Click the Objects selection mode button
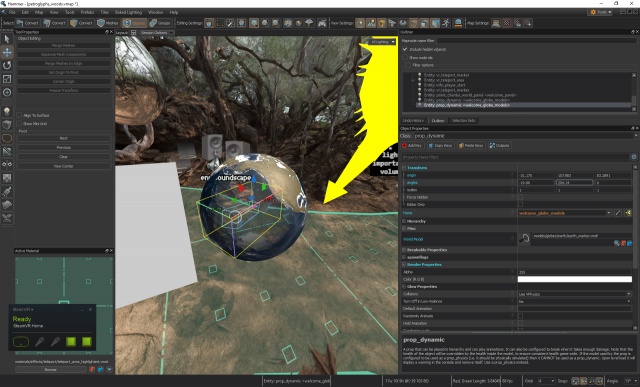The height and width of the screenshot is (387, 640). (134, 23)
